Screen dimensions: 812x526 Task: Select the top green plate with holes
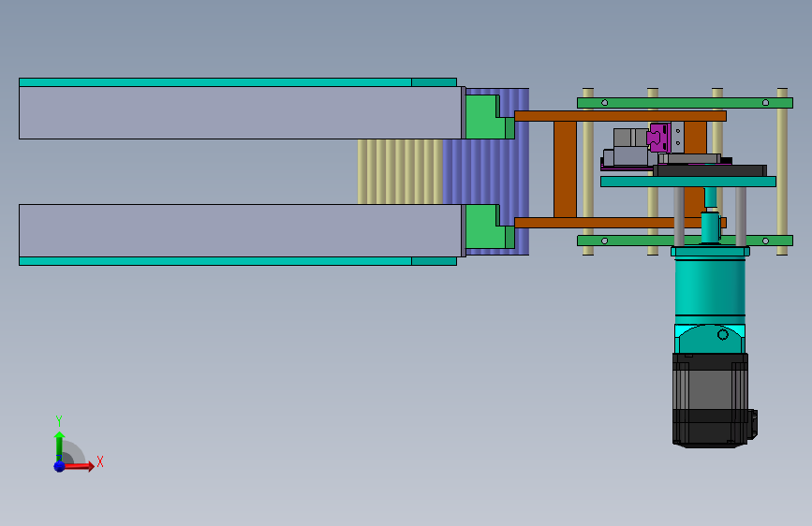[686, 103]
